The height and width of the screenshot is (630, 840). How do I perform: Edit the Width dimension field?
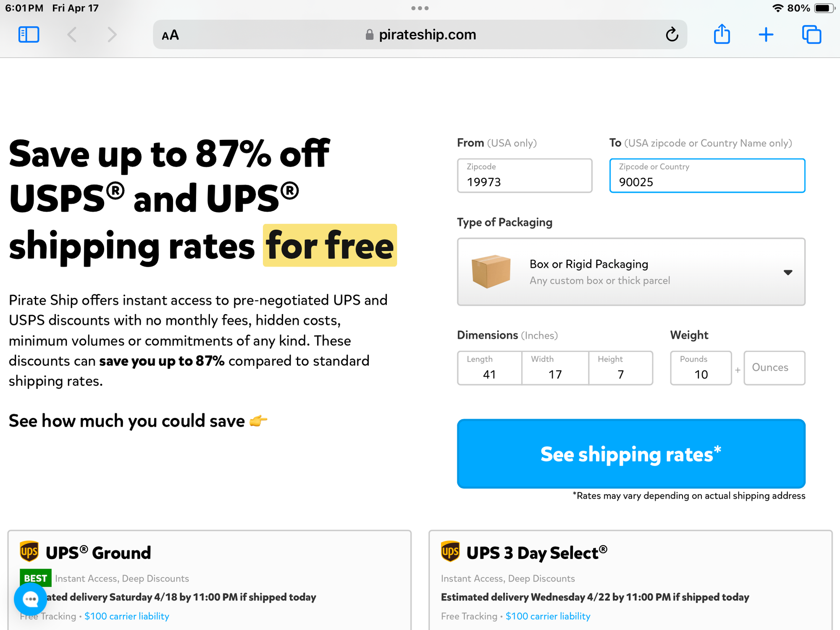pyautogui.click(x=555, y=368)
